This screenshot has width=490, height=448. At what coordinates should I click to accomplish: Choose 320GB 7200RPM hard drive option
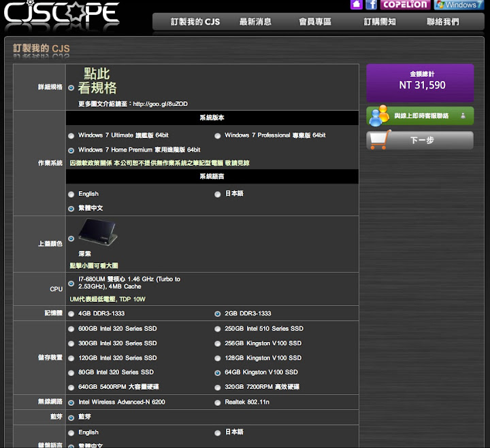218,387
